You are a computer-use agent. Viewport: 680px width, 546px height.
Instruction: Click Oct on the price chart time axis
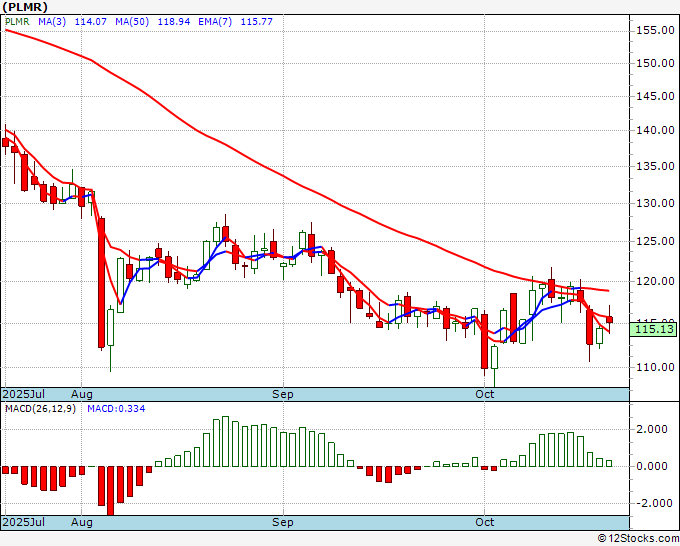(484, 394)
